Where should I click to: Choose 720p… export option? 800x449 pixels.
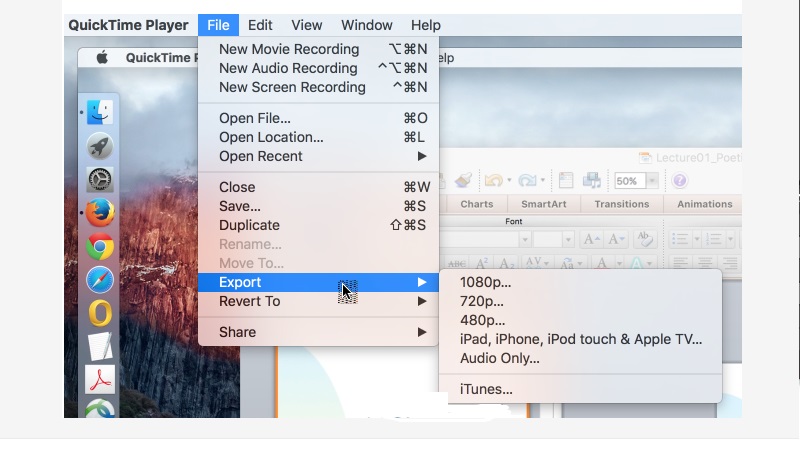[481, 301]
